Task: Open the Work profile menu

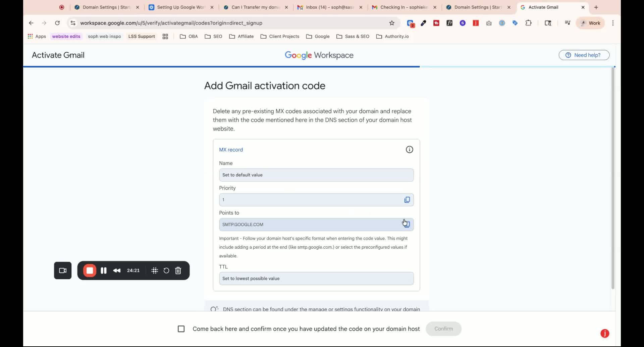Action: click(590, 23)
